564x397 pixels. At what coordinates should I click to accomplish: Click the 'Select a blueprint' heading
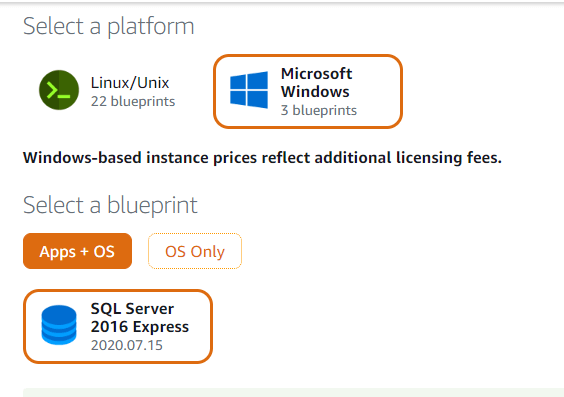110,205
